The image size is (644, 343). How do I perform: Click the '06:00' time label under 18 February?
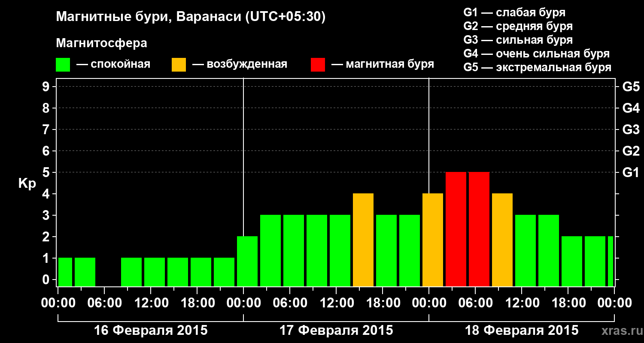pyautogui.click(x=475, y=303)
